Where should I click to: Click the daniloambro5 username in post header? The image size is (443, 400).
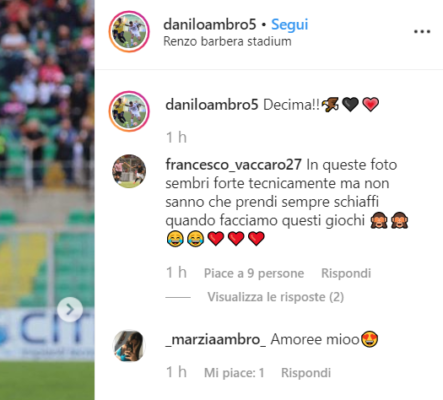pyautogui.click(x=210, y=24)
